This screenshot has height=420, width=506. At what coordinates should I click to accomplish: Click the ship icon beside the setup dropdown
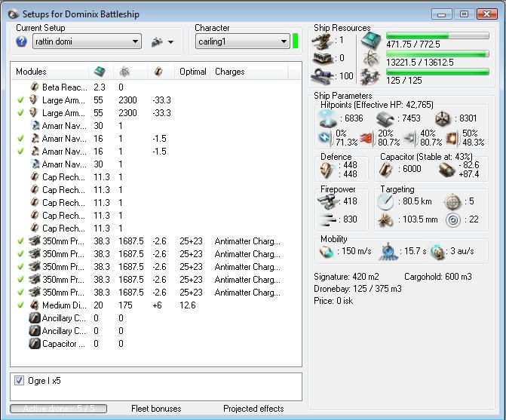click(x=157, y=41)
